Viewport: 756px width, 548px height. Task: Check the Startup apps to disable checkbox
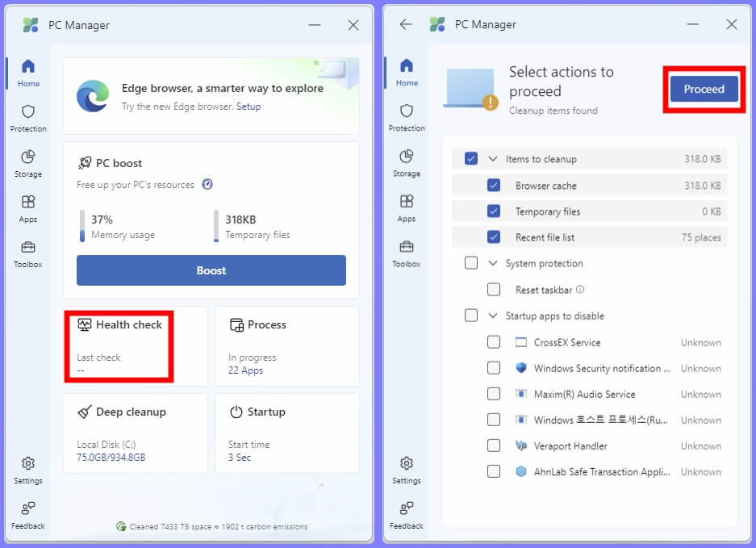pos(471,316)
